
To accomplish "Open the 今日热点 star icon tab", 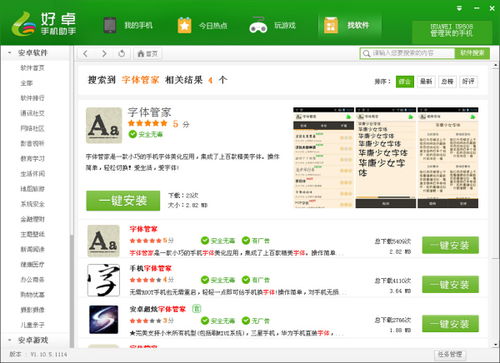I will (x=202, y=25).
